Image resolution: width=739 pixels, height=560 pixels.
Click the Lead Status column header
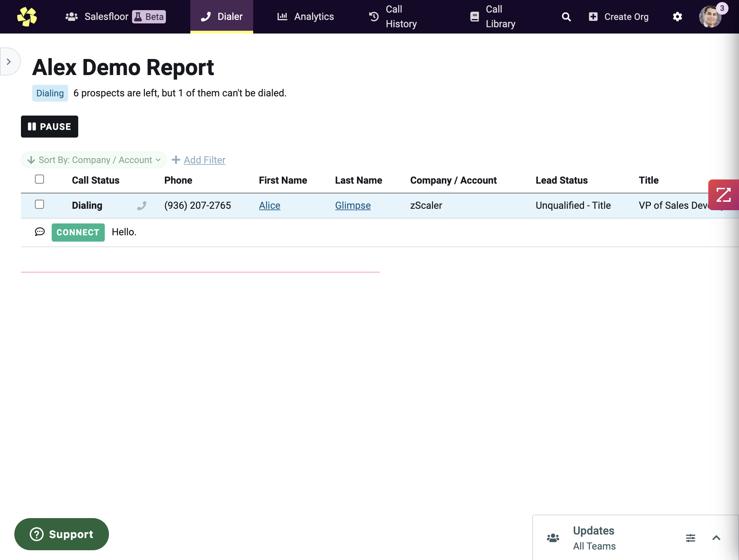[562, 180]
